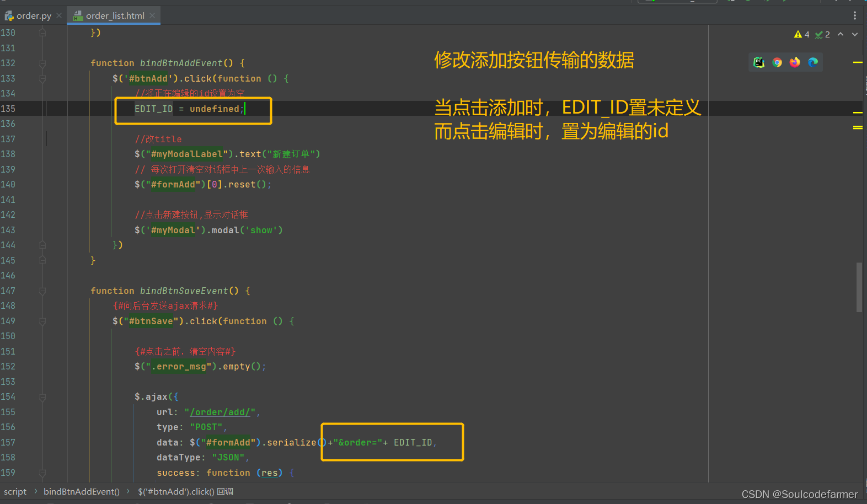Viewport: 867px width, 504px height.
Task: Click the "#btnSave" selector string
Action: point(151,321)
